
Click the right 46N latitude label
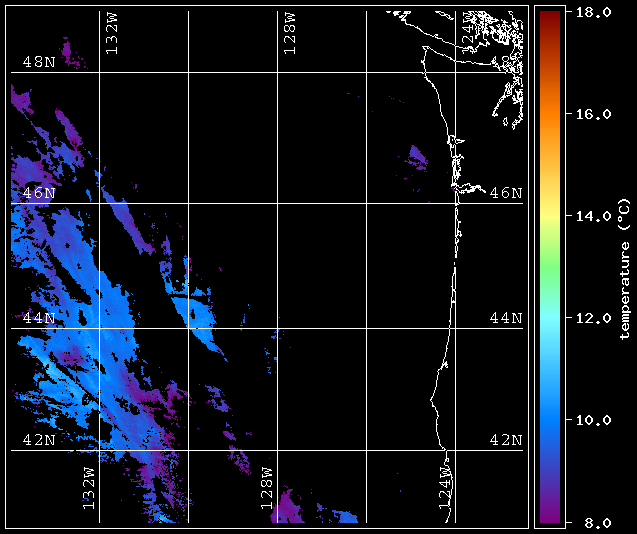click(506, 193)
